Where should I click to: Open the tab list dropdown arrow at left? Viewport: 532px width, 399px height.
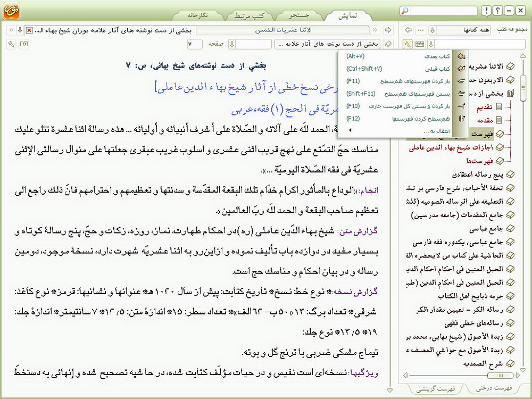[x=20, y=30]
